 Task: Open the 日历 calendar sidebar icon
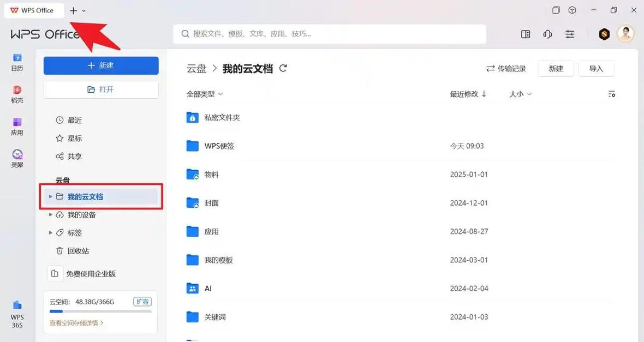[17, 62]
